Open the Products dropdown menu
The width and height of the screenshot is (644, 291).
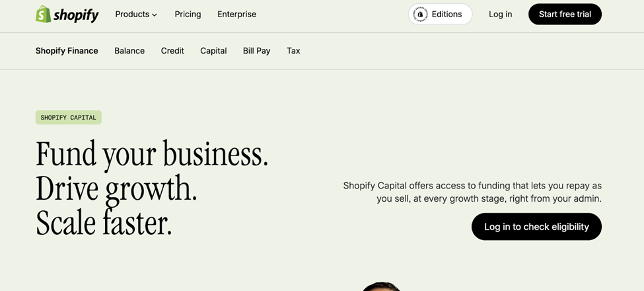point(132,14)
